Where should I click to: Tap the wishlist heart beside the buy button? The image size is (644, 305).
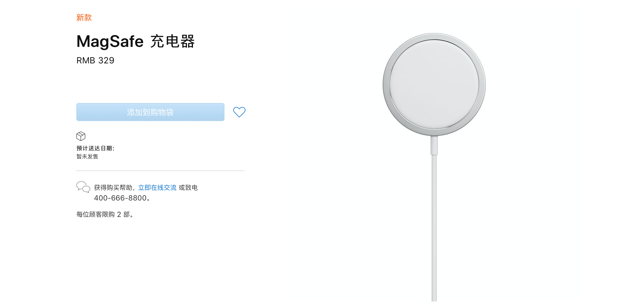pos(239,112)
